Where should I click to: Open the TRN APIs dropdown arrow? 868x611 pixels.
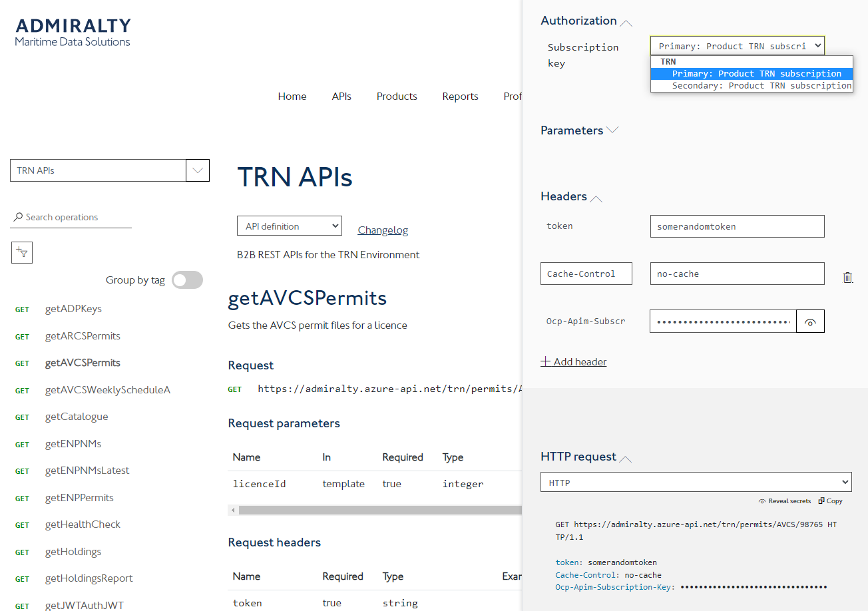pyautogui.click(x=198, y=170)
